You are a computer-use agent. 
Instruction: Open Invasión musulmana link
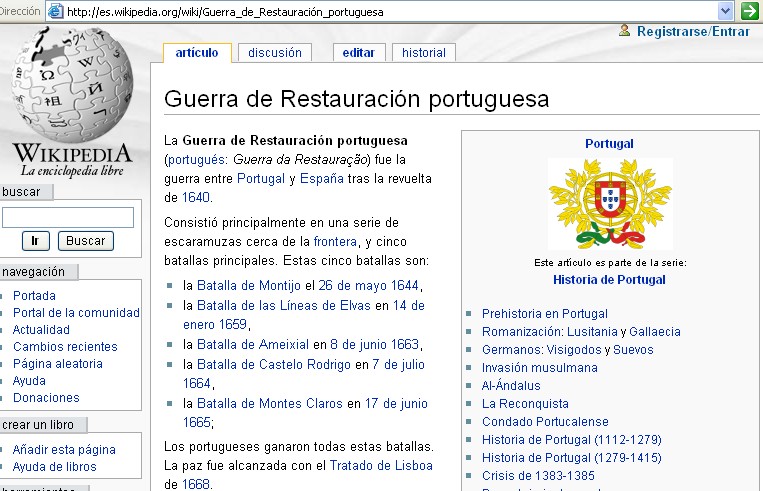click(x=540, y=367)
